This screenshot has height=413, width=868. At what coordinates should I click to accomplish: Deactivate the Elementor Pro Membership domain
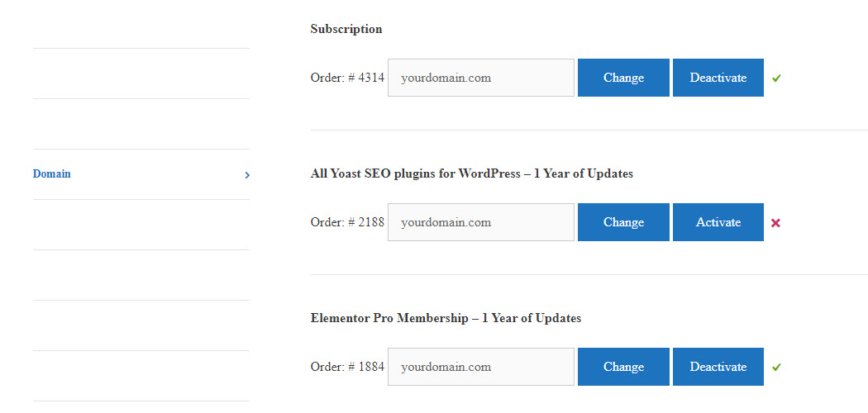pos(718,367)
